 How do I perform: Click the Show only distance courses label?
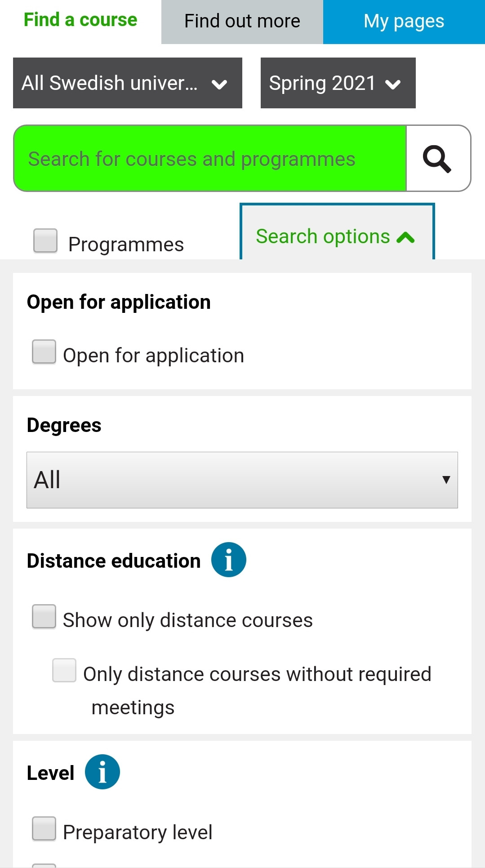[187, 620]
